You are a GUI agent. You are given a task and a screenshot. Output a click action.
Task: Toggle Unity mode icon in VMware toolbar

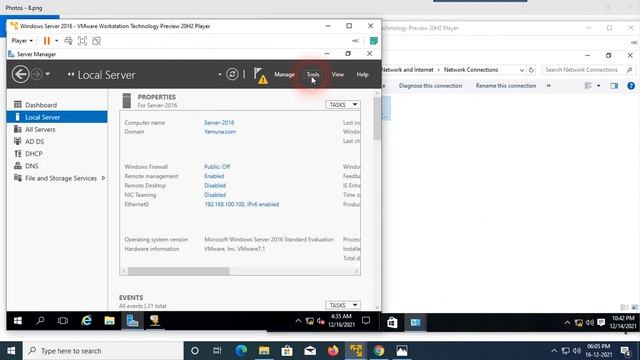[96, 41]
